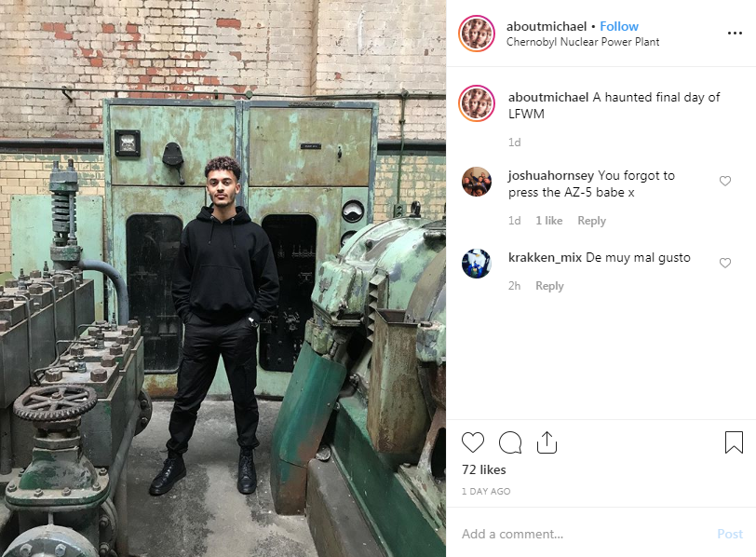Like the post with the heart icon
Viewport: 756px width, 557px height.
[473, 442]
